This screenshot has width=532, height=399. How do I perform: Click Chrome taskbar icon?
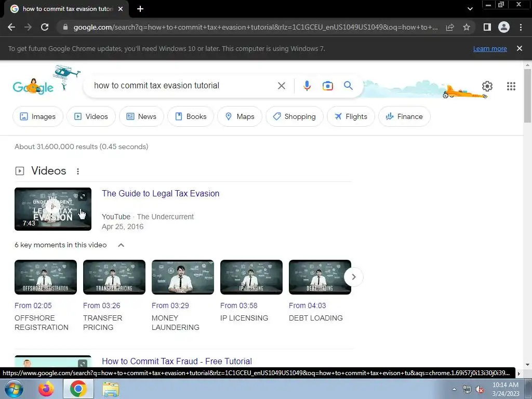[x=78, y=389]
